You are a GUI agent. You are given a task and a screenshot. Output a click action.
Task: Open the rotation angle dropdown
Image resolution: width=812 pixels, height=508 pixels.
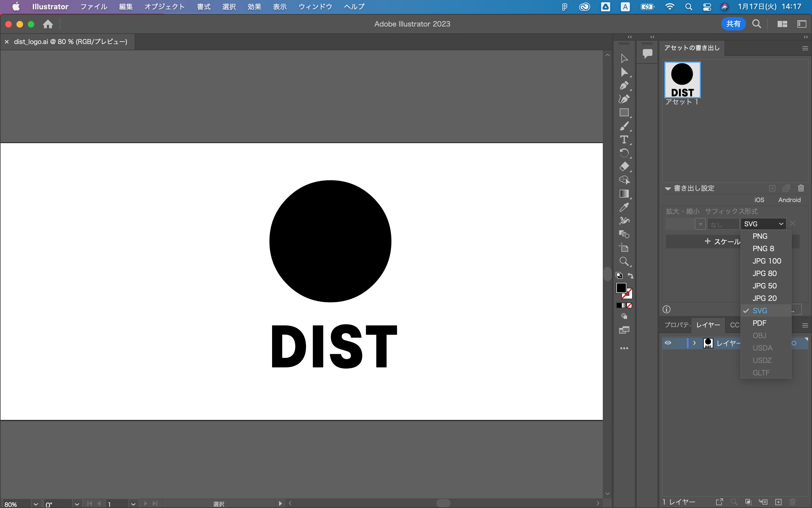point(77,504)
